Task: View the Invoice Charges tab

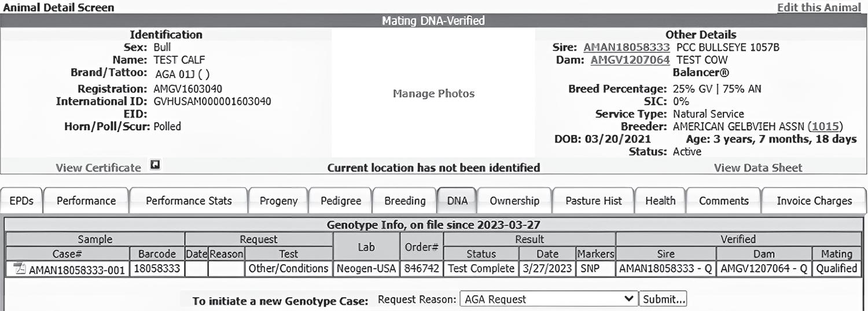Action: coord(814,201)
